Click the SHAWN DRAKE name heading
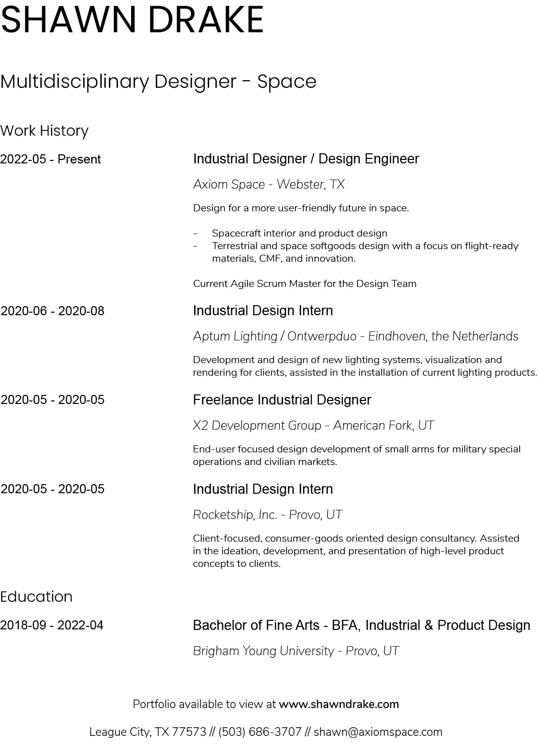539x756 pixels. (132, 20)
